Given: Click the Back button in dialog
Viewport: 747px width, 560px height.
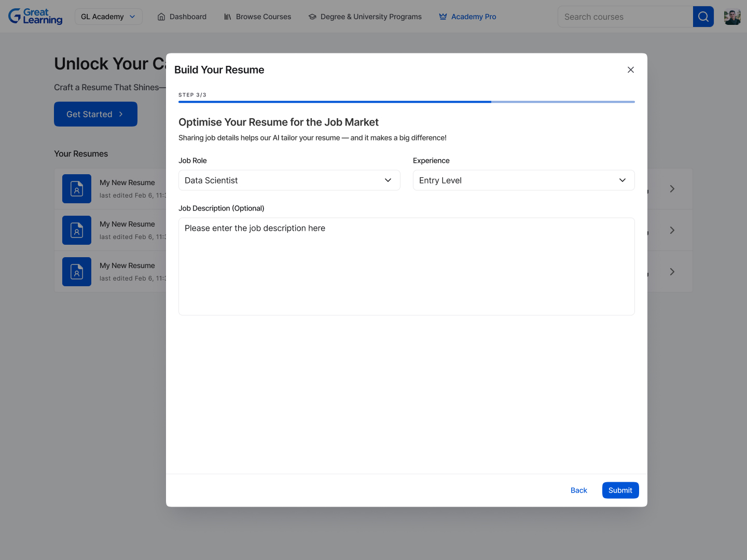Looking at the screenshot, I should click(x=578, y=491).
